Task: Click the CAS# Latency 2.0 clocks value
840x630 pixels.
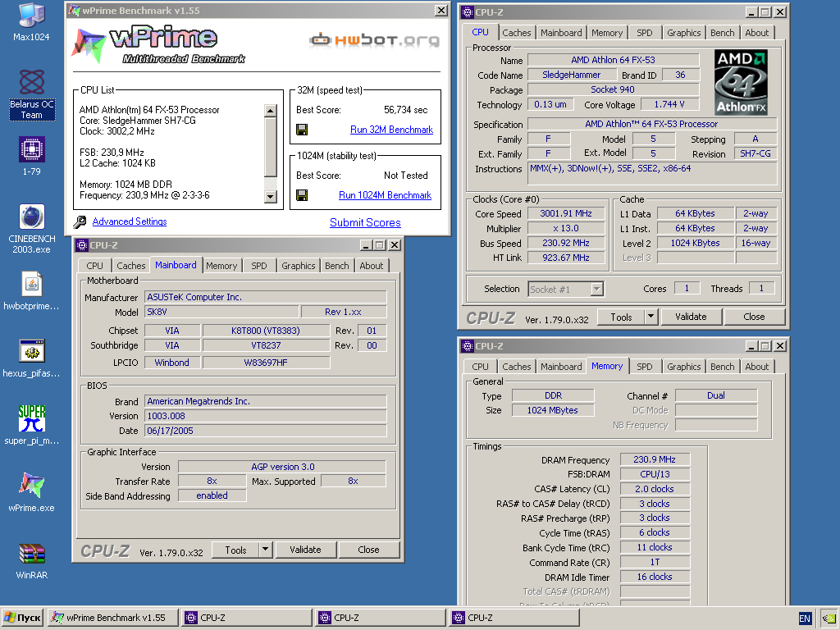Action: [x=655, y=489]
